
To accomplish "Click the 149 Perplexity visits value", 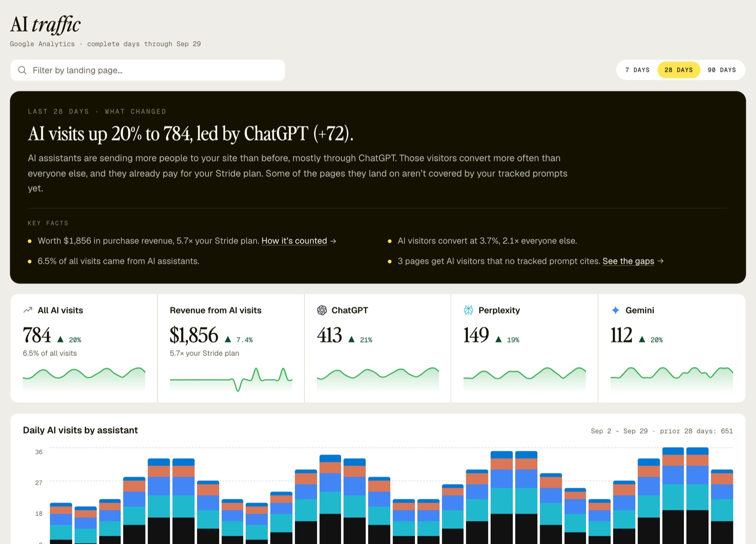I will click(476, 335).
